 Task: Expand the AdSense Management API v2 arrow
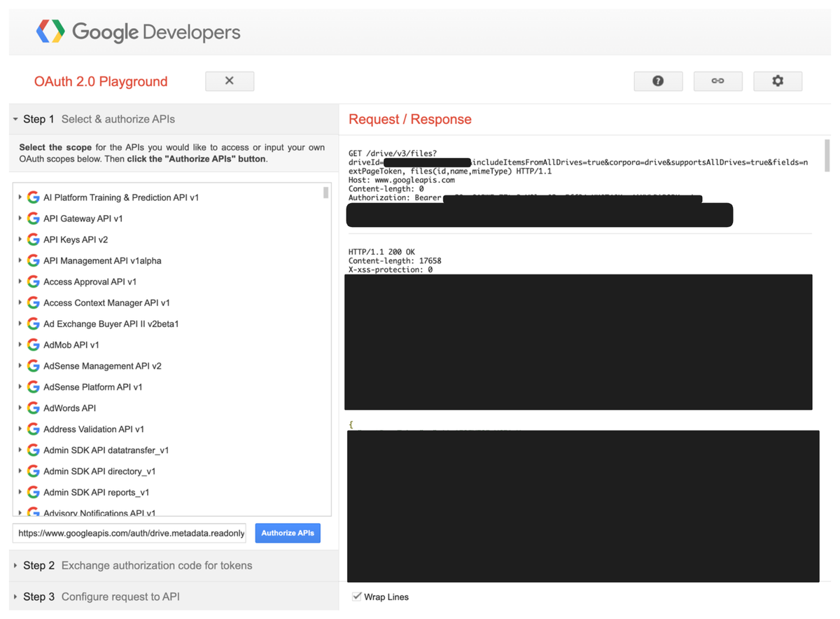[20, 366]
